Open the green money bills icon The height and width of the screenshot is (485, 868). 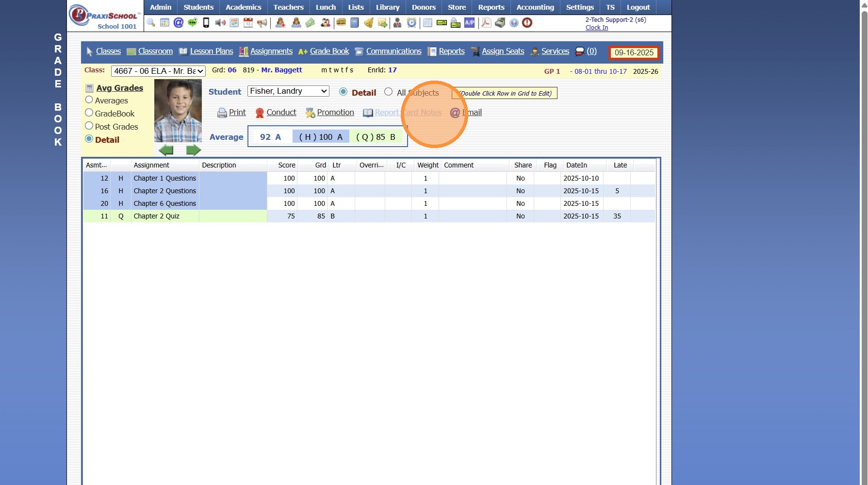311,23
